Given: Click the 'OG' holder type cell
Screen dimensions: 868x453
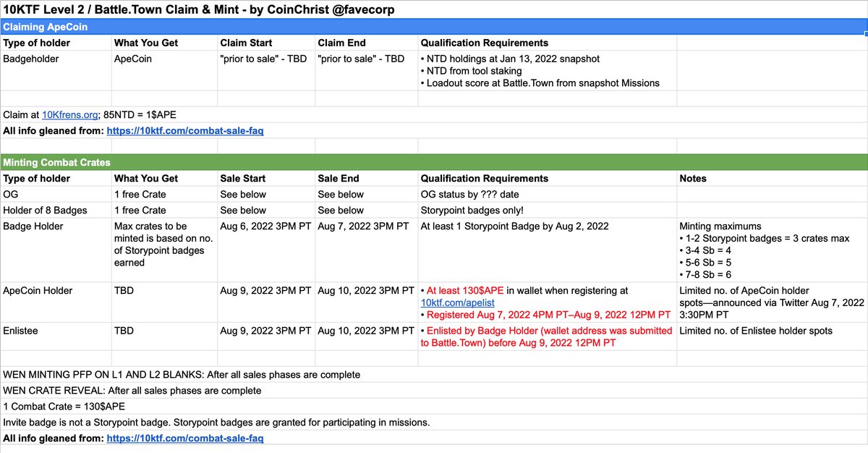Looking at the screenshot, I should (x=56, y=195).
